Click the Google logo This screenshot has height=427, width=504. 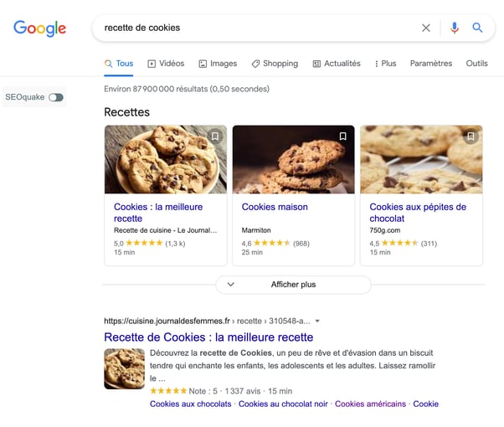[x=39, y=28]
